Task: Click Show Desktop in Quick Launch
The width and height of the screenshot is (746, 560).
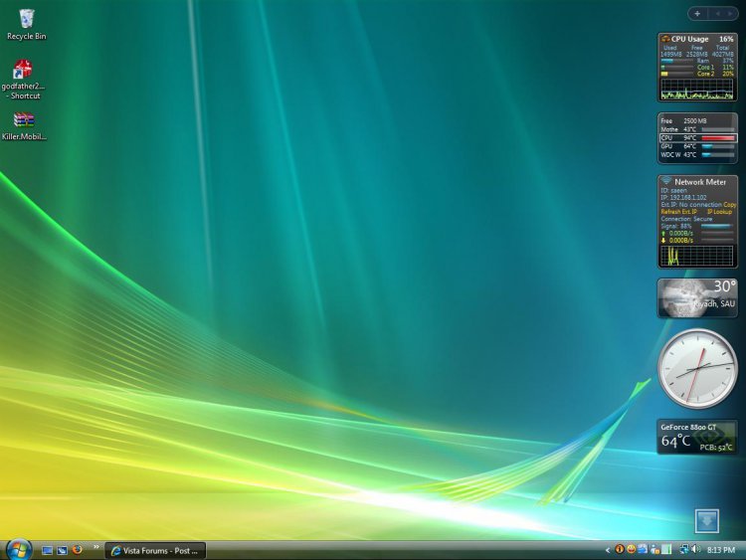Action: (x=47, y=550)
